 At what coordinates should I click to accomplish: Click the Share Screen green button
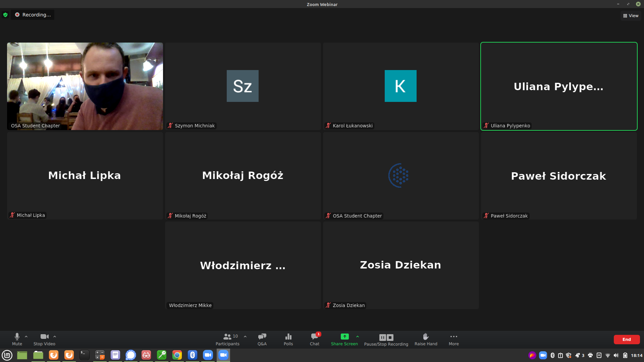344,337
